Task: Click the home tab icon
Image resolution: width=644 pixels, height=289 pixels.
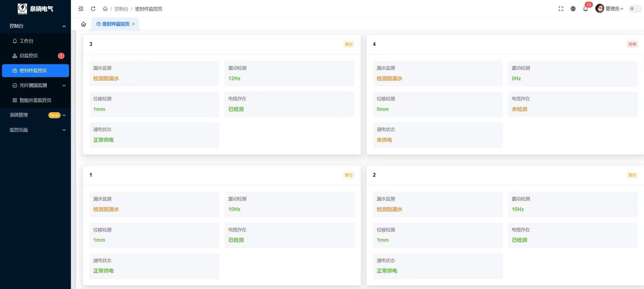Action: [83, 24]
